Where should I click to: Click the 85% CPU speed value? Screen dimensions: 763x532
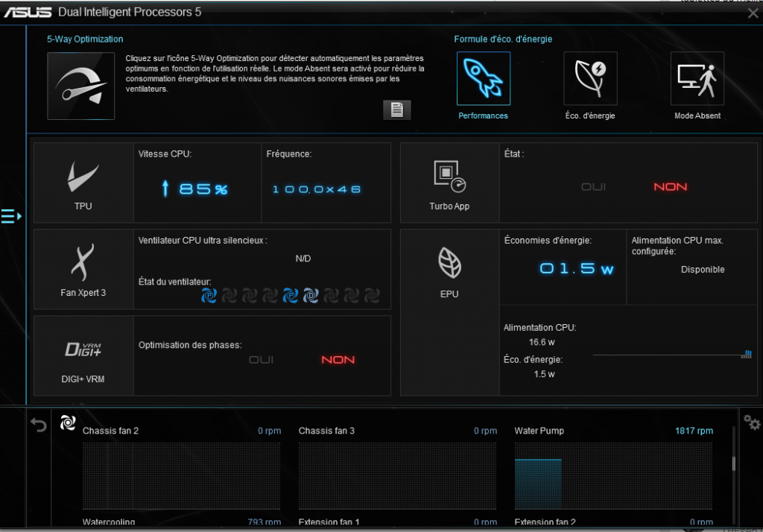(x=203, y=189)
